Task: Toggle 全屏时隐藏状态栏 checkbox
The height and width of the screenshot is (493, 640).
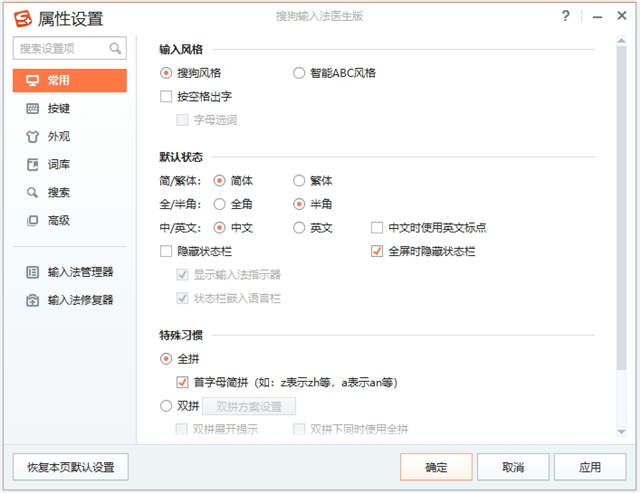Action: (x=377, y=250)
